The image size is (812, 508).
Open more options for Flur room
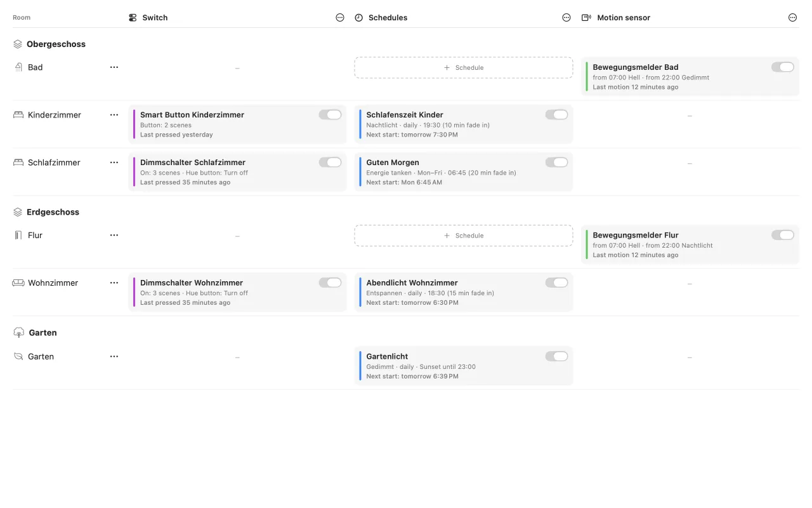[x=114, y=235]
